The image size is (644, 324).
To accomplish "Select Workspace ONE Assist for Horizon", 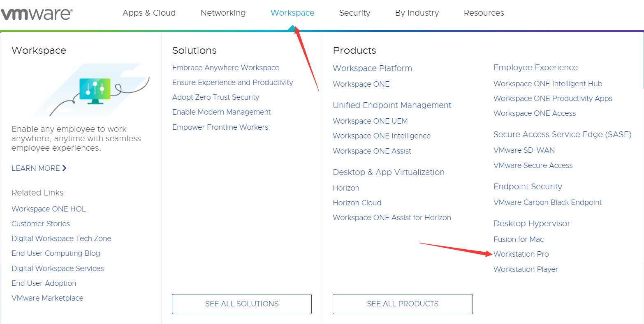I will point(392,218).
